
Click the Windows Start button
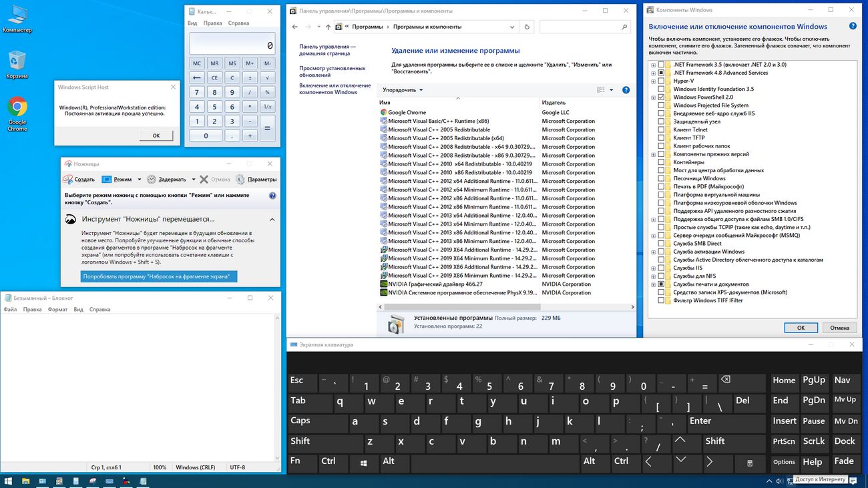pos(9,481)
